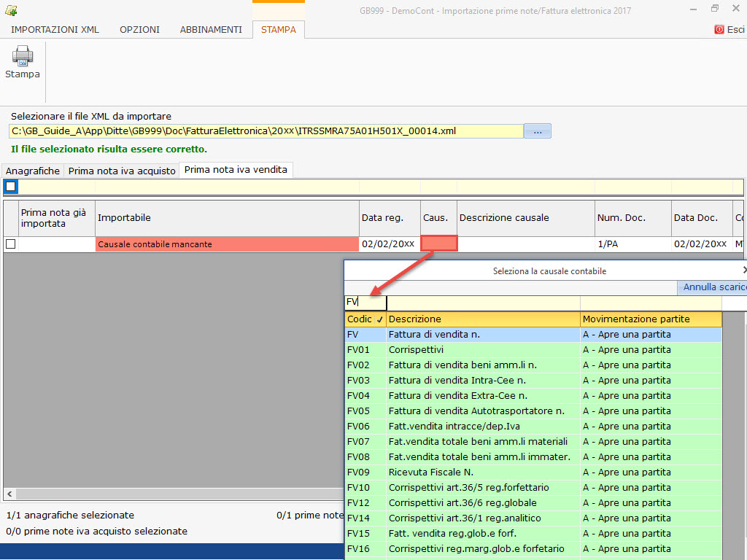Select the FV03 Fattura di vendita Intra-Cee row
Screen dimensions: 747x560
[457, 381]
